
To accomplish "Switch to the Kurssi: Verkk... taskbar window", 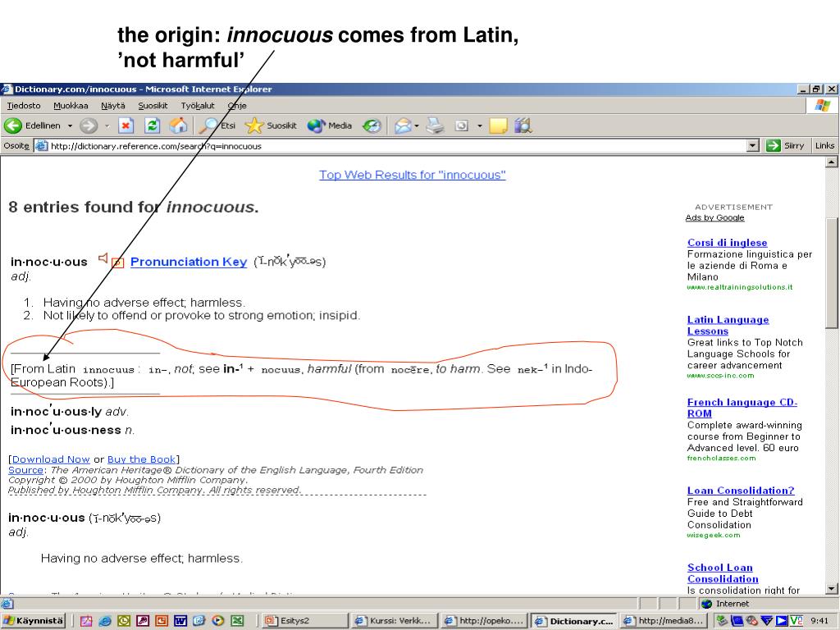I will (x=395, y=621).
